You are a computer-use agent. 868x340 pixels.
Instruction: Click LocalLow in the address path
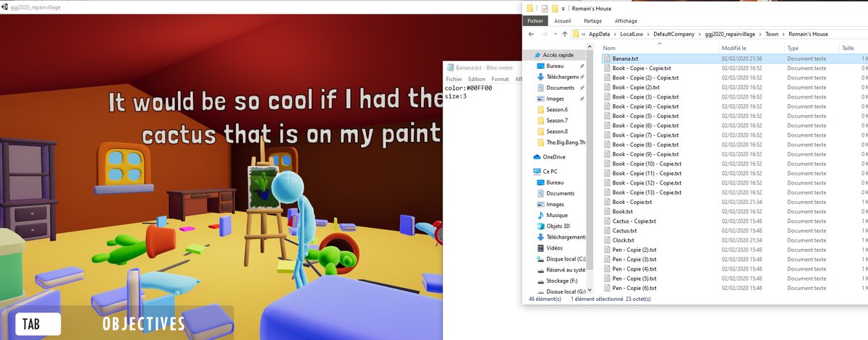point(632,34)
